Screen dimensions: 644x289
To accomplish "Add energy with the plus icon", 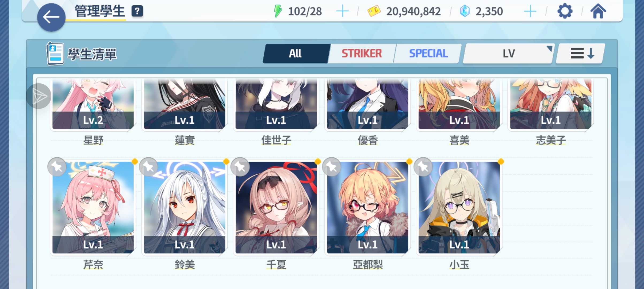I will pyautogui.click(x=342, y=12).
